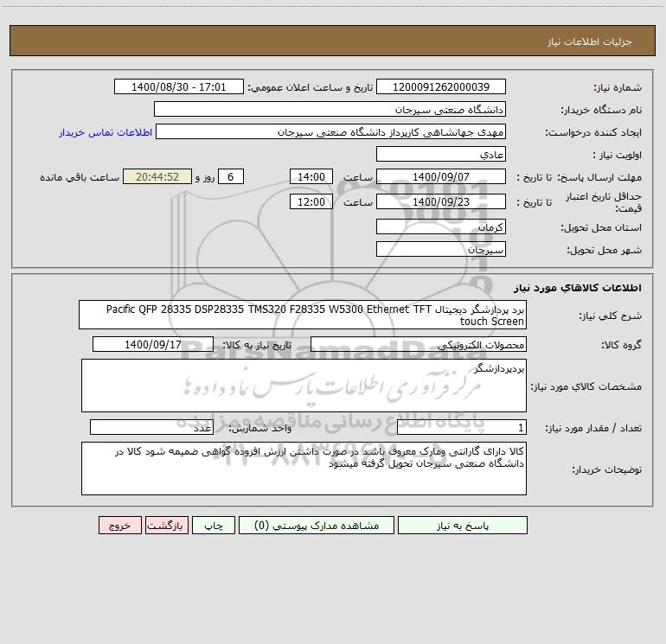Click the label حداقل تاریخ اعتبار قیمت

[x=604, y=202]
